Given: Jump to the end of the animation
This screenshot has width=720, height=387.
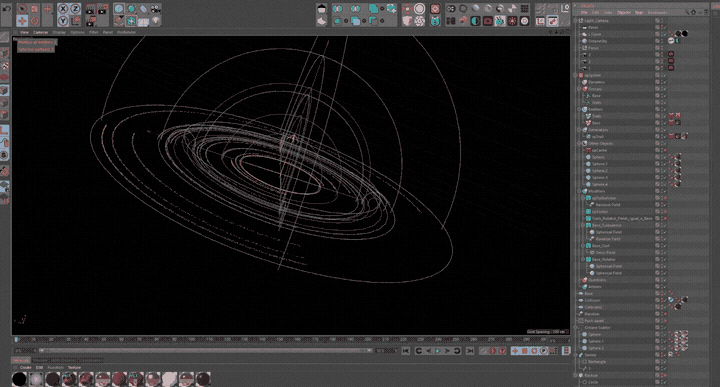Looking at the screenshot, I should click(x=470, y=351).
